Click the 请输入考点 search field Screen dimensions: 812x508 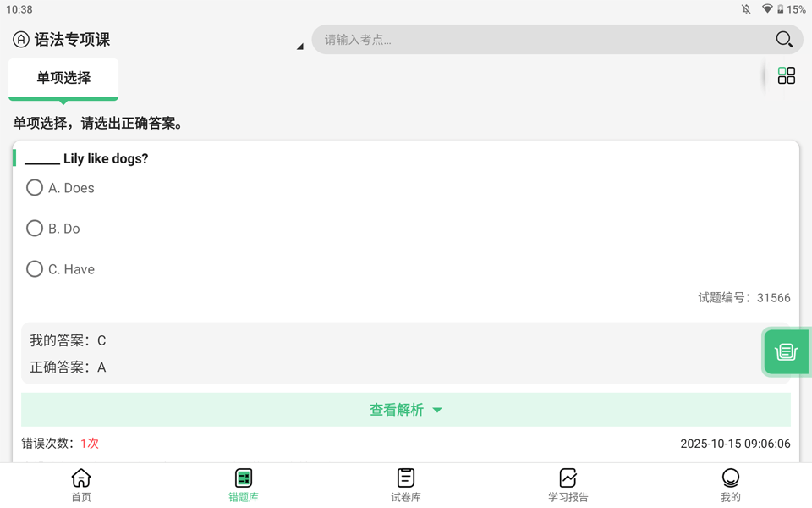tap(541, 40)
